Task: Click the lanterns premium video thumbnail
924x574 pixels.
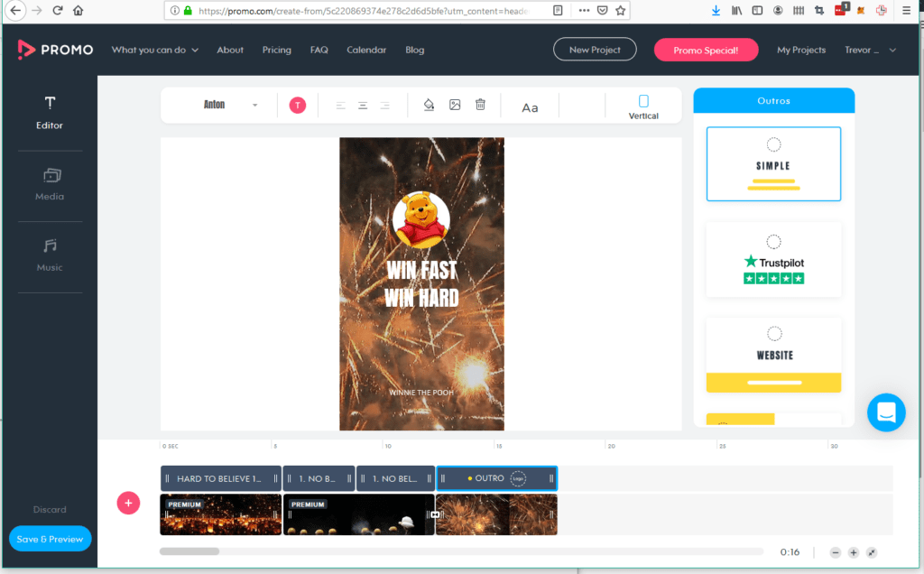Action: click(220, 514)
